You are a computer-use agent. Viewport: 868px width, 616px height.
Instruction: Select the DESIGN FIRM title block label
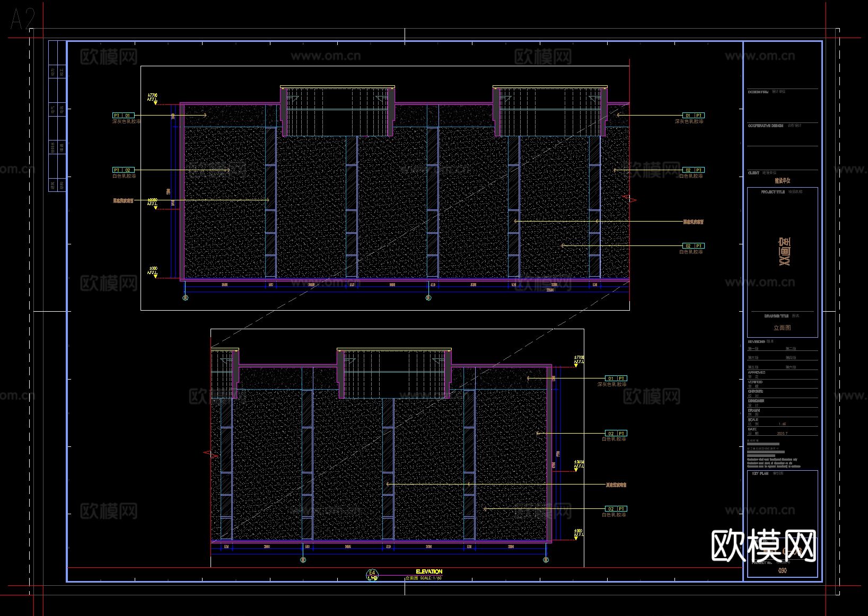click(758, 92)
